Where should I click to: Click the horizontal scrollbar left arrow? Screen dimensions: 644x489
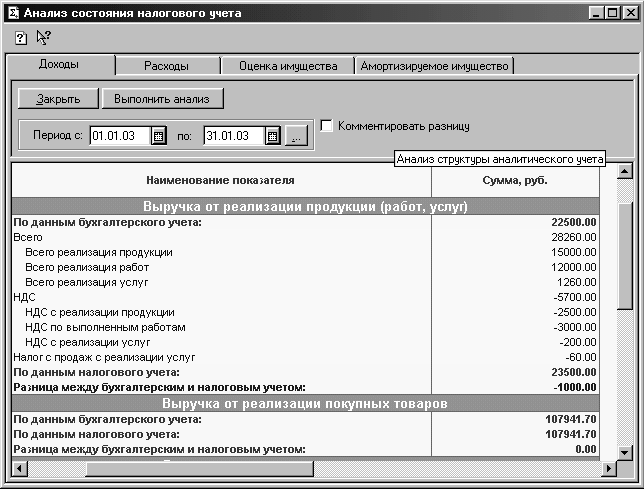(x=19, y=468)
